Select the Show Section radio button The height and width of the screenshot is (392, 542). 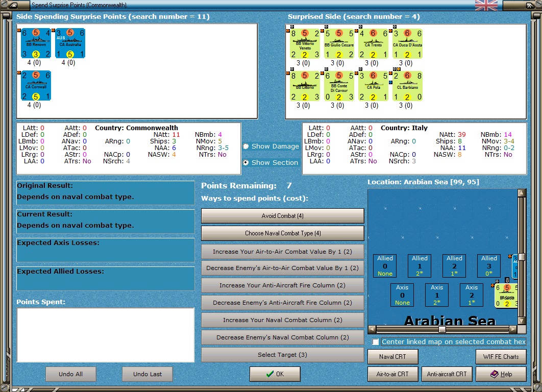[x=246, y=162]
